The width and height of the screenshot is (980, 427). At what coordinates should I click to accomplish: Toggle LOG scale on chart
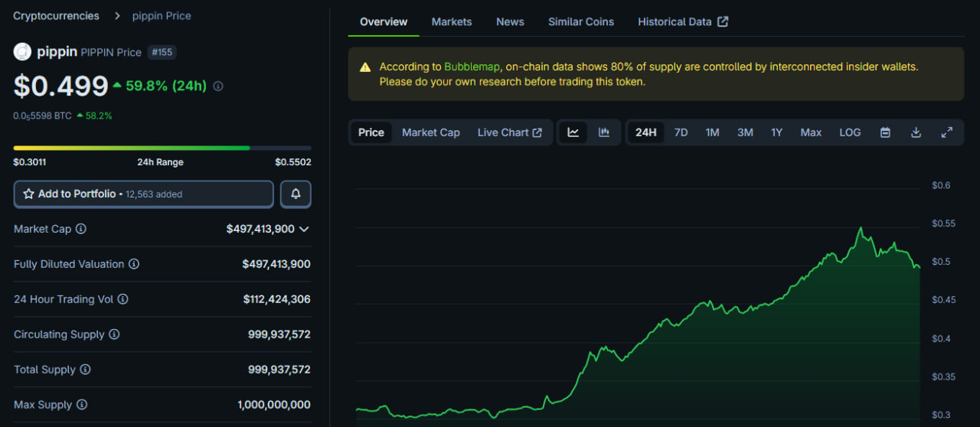[x=850, y=132]
